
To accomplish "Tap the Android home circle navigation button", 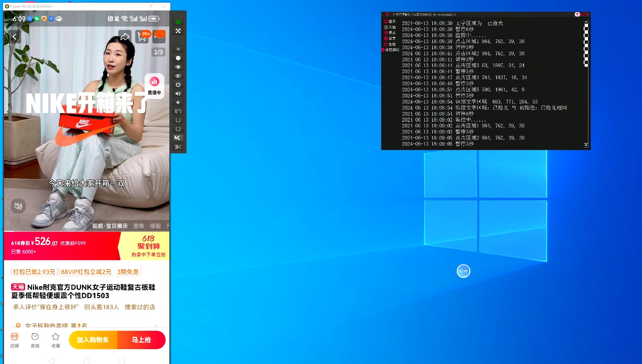I will click(x=87, y=361).
